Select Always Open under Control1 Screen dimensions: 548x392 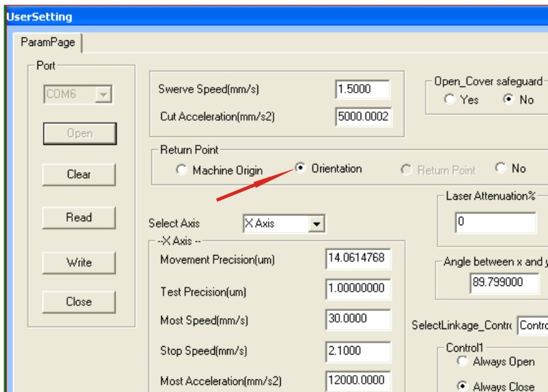pos(462,361)
